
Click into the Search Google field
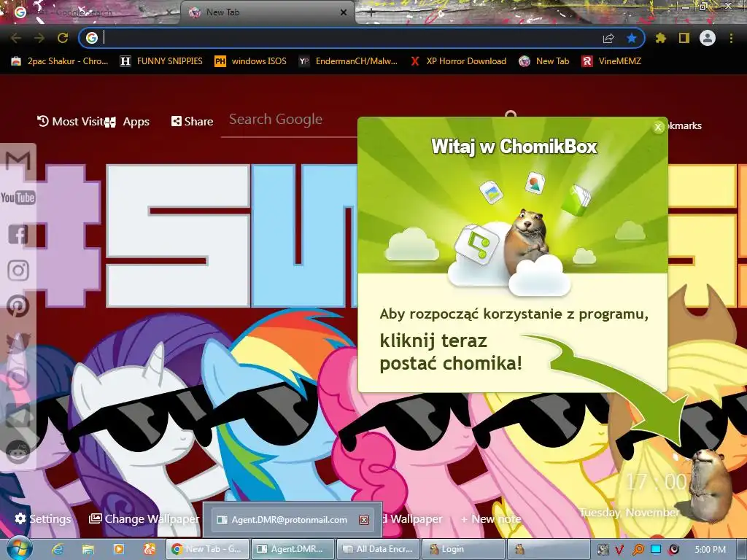coord(289,120)
